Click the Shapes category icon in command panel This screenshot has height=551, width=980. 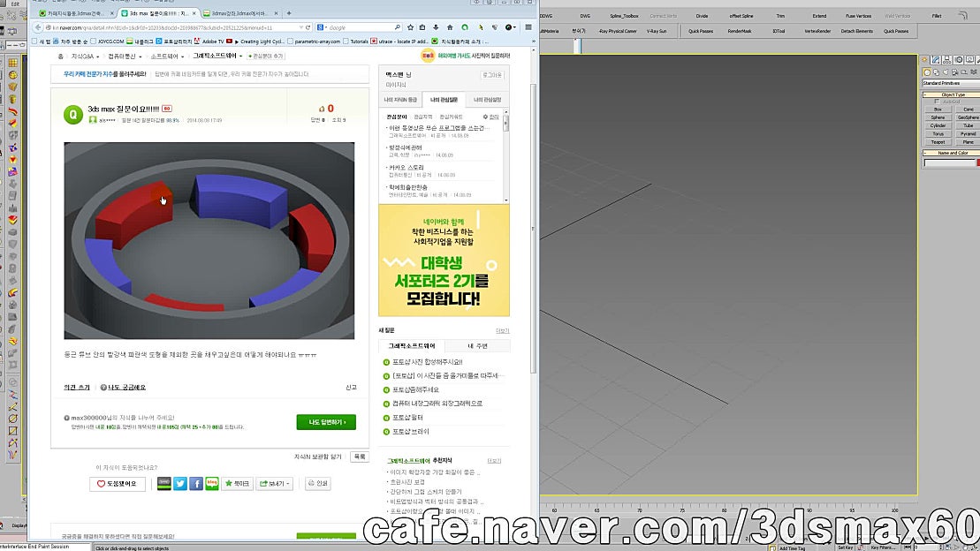click(936, 72)
